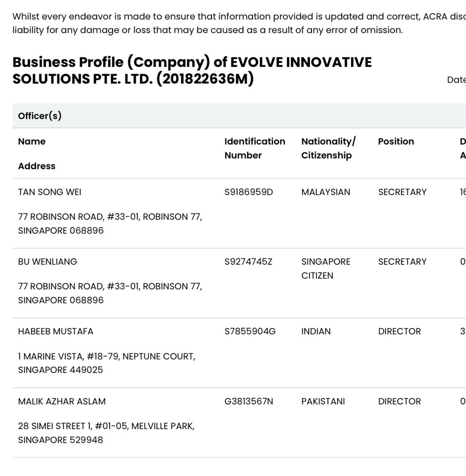Click the Position column header
Viewport: 466px width, 476px height.
click(396, 141)
